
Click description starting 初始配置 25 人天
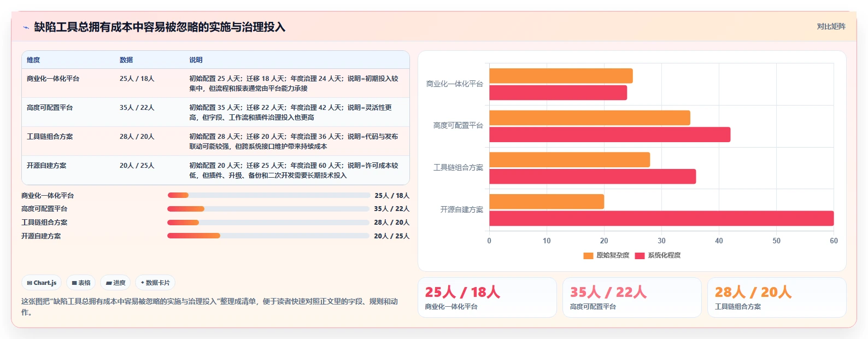294,84
